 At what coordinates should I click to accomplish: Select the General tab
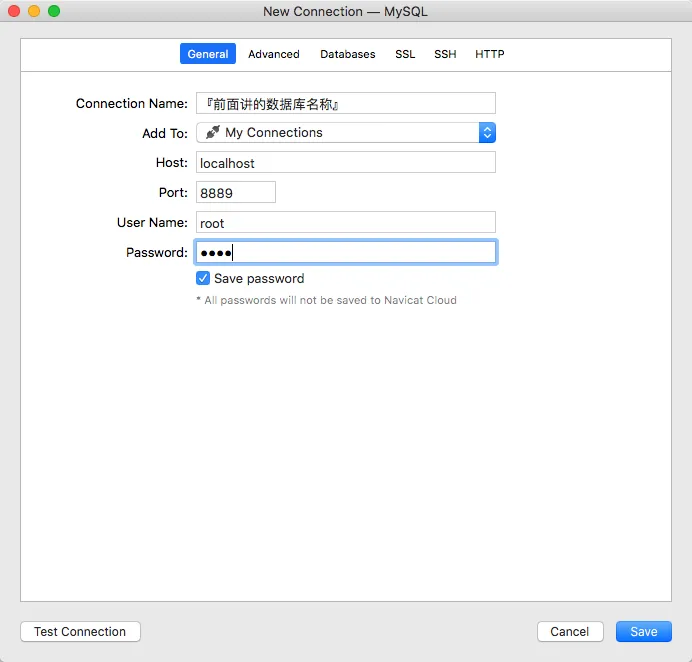click(x=208, y=54)
